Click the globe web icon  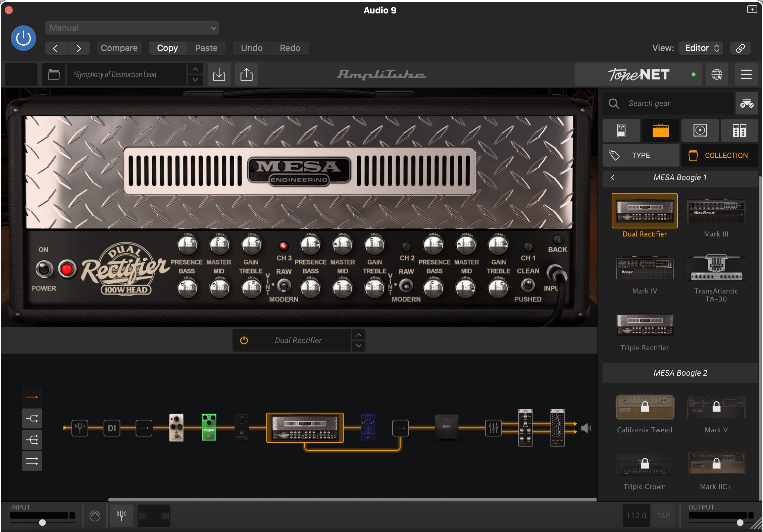click(x=717, y=74)
